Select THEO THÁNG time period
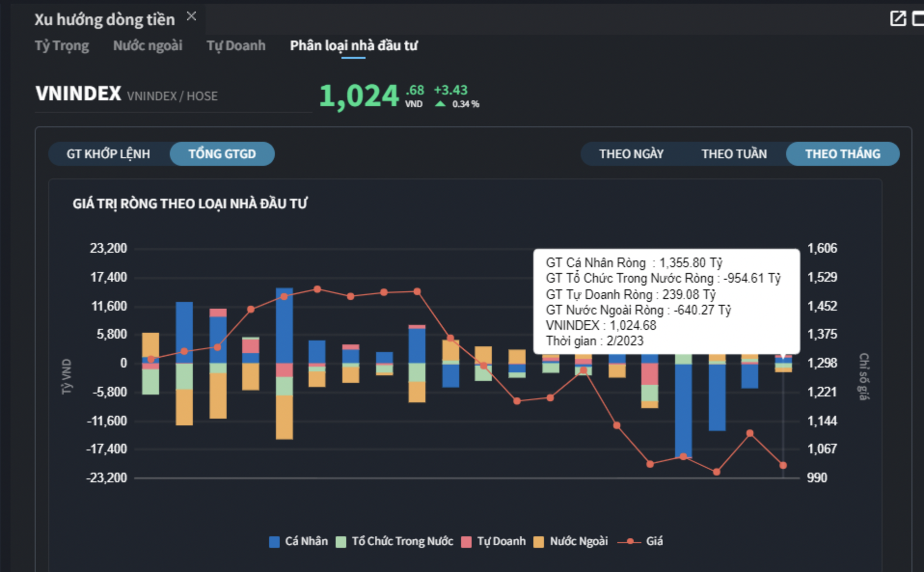 tap(842, 154)
